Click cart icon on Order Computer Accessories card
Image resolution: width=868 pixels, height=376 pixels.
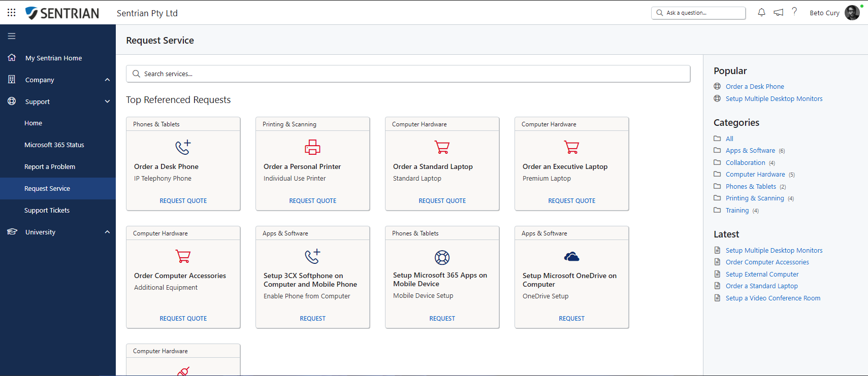tap(183, 256)
